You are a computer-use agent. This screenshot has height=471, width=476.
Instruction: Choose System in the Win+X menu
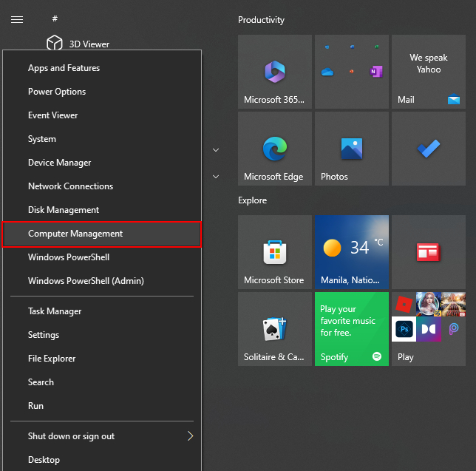(102, 139)
